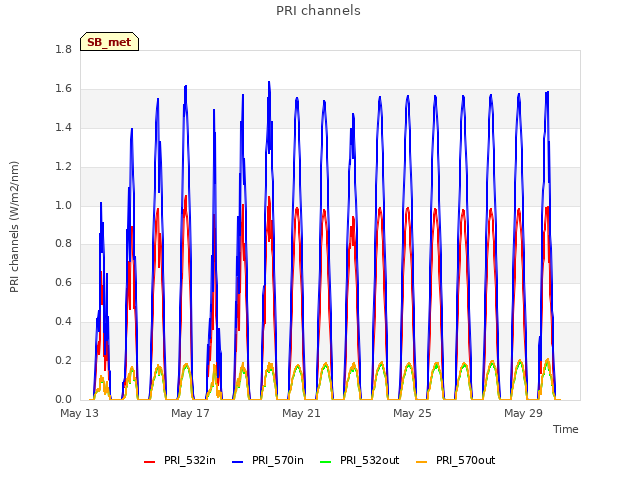Click the SB_met label badge
This screenshot has height=480, width=640.
click(109, 42)
